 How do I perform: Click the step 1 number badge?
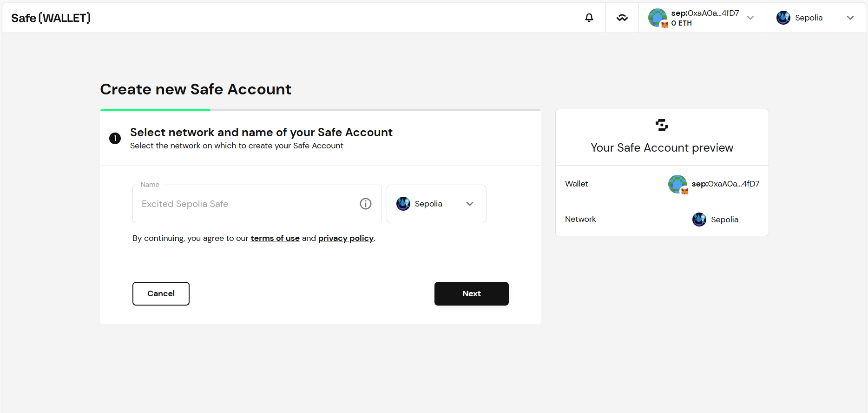click(x=115, y=138)
